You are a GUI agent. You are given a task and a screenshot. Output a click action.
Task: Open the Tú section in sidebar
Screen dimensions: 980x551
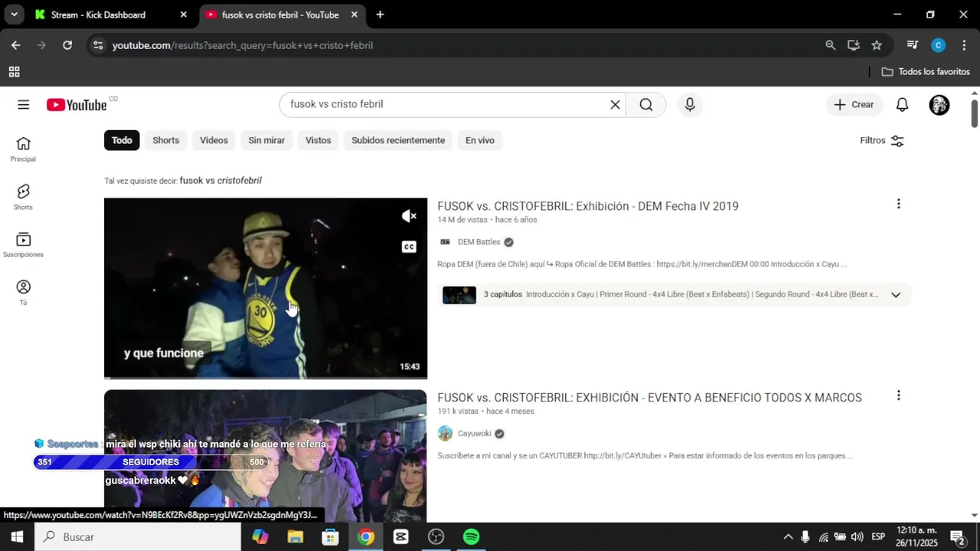pyautogui.click(x=23, y=292)
